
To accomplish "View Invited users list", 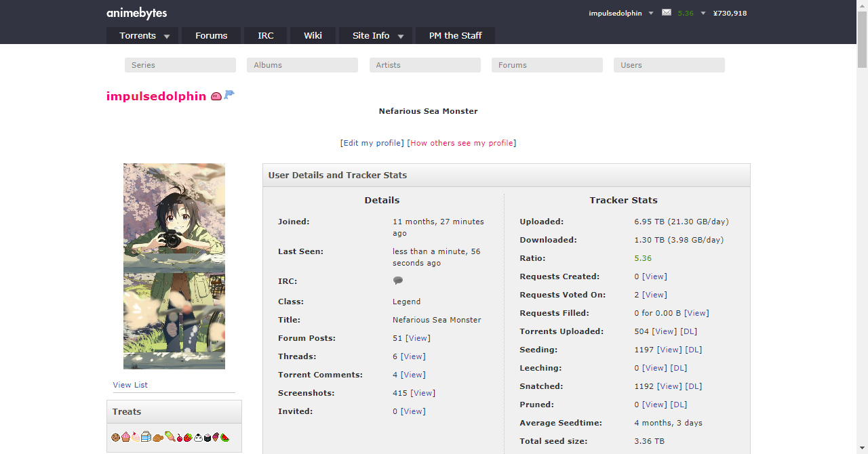I will pos(413,411).
